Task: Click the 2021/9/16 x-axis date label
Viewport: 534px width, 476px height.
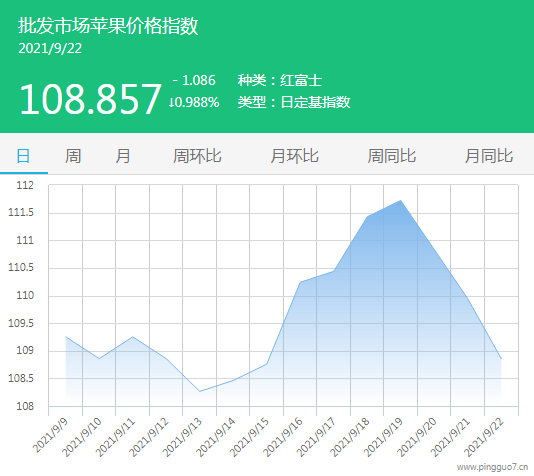Action: 283,437
